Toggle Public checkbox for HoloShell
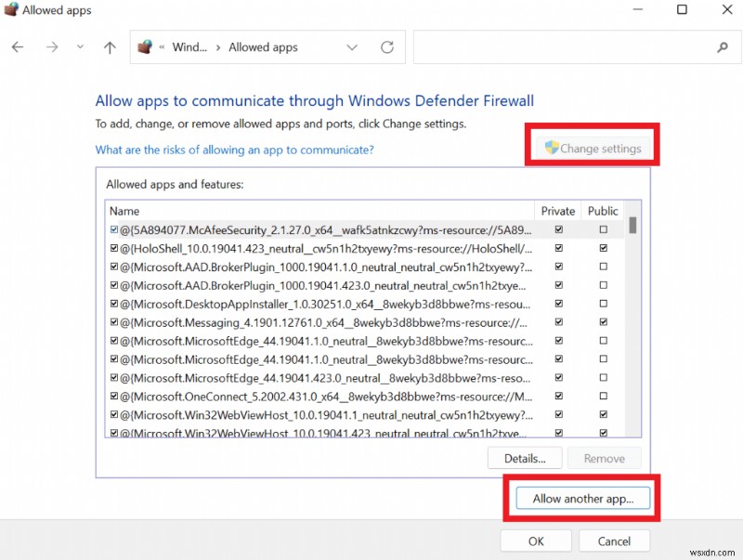 pyautogui.click(x=603, y=248)
